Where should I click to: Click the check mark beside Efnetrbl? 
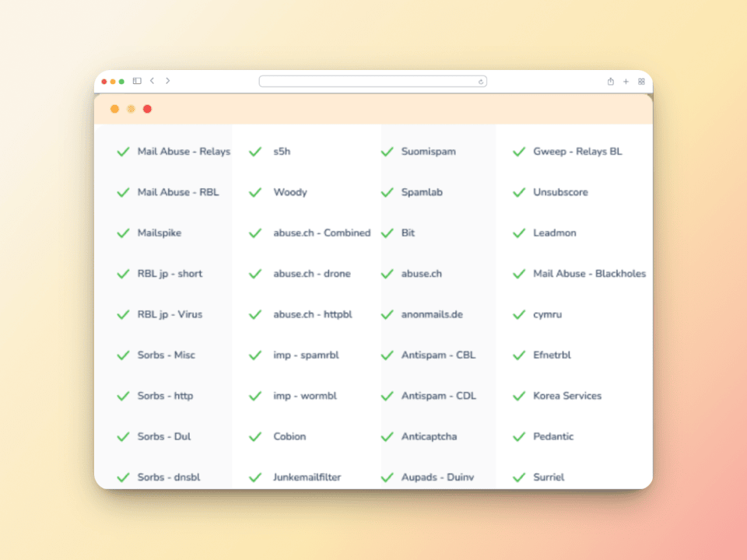coord(519,355)
